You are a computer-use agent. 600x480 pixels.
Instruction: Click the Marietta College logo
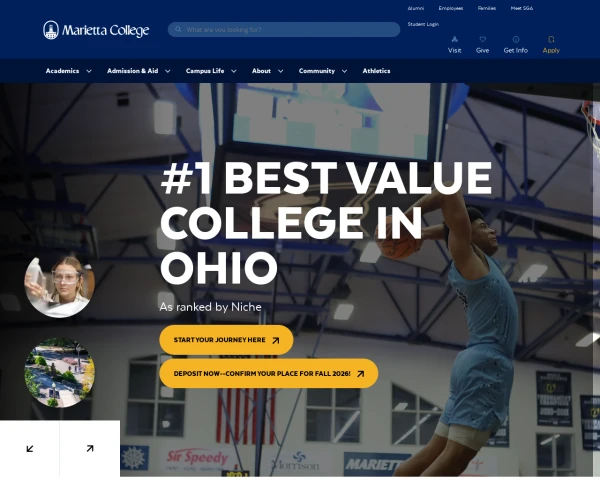click(96, 30)
